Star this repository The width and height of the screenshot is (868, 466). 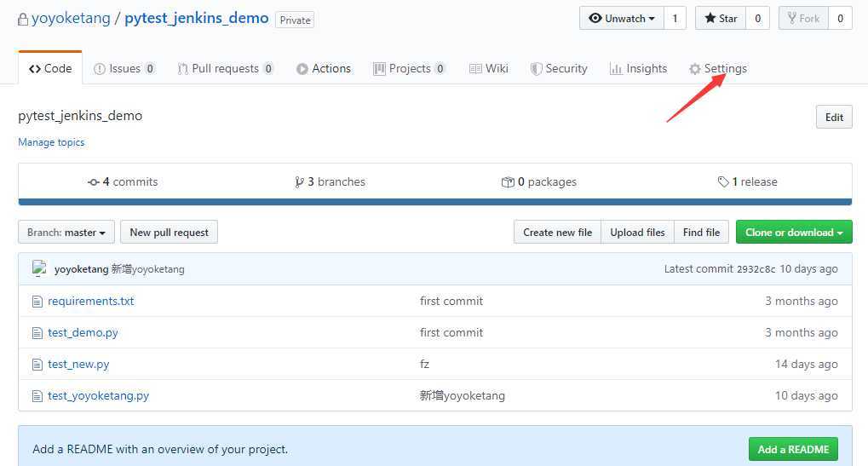(x=721, y=18)
